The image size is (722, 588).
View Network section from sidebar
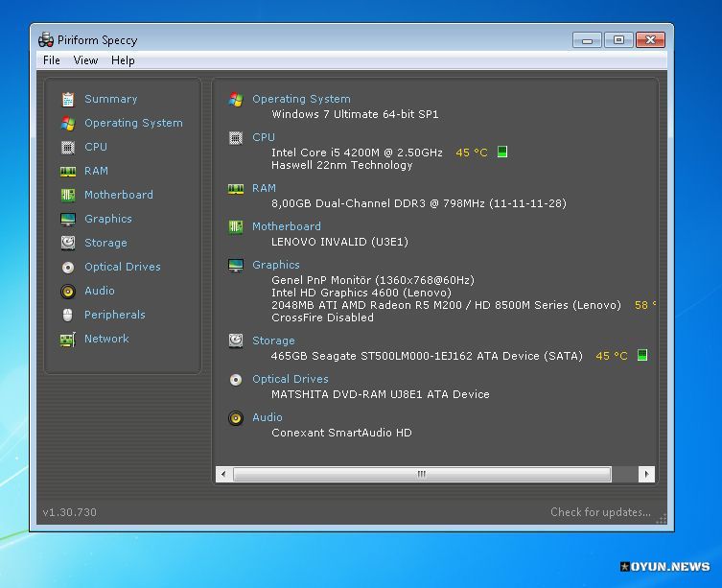click(x=106, y=339)
